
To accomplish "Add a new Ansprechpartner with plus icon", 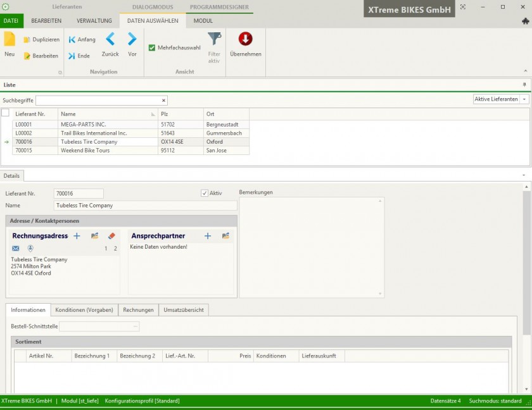I will [208, 236].
